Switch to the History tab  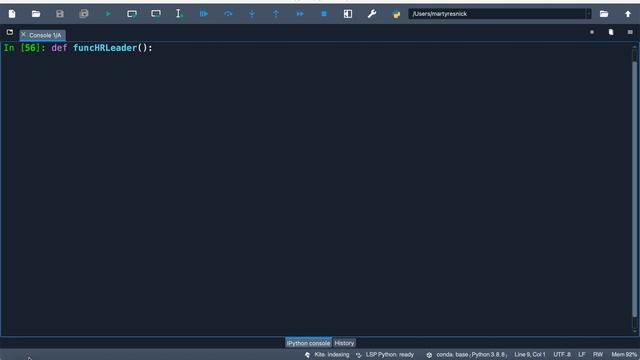click(344, 343)
